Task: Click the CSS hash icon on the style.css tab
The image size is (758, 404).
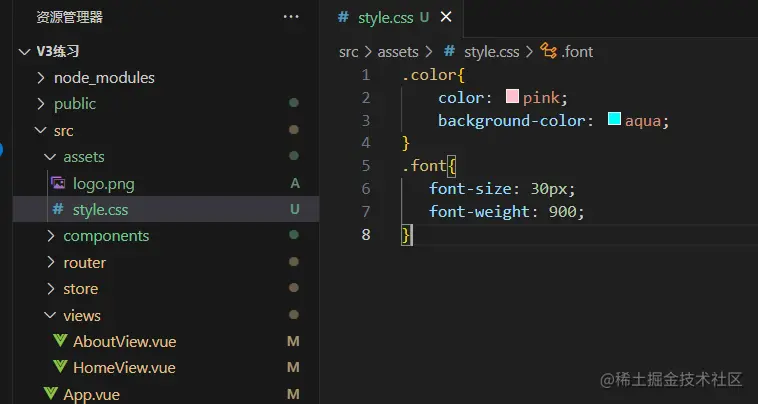Action: 343,17
